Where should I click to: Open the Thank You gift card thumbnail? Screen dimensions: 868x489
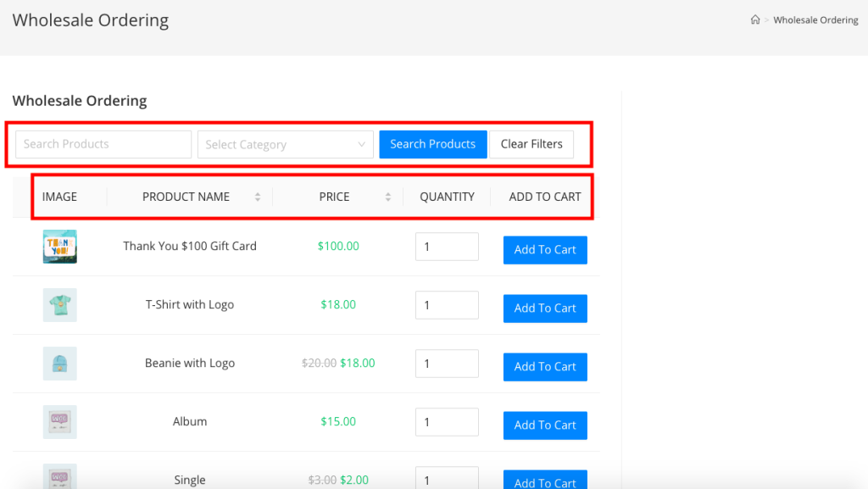click(59, 247)
